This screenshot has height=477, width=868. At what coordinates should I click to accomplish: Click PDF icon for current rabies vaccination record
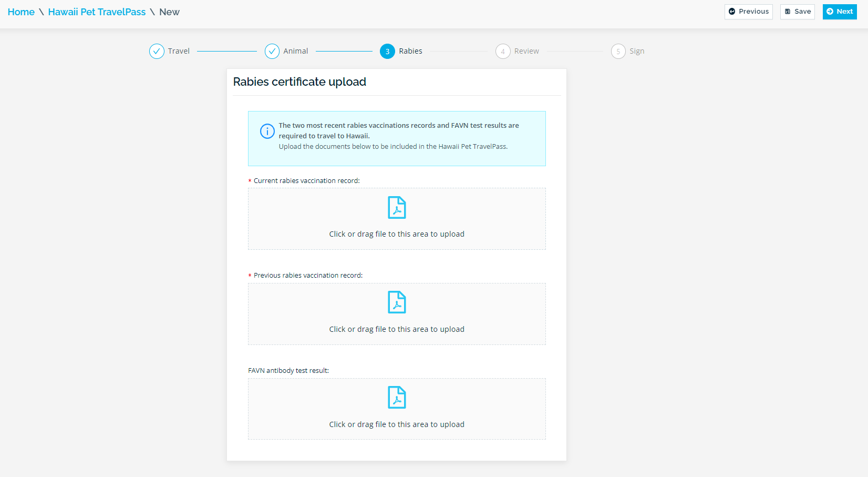397,207
